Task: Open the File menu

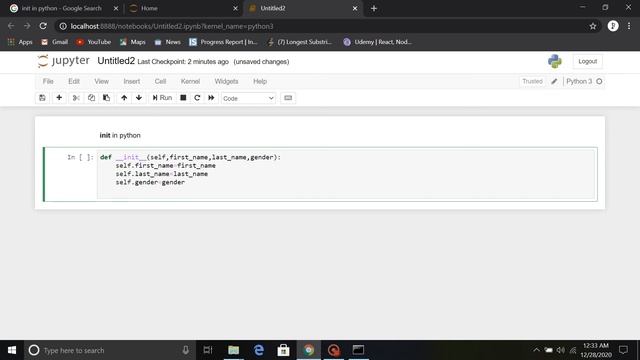Action: pyautogui.click(x=48, y=81)
